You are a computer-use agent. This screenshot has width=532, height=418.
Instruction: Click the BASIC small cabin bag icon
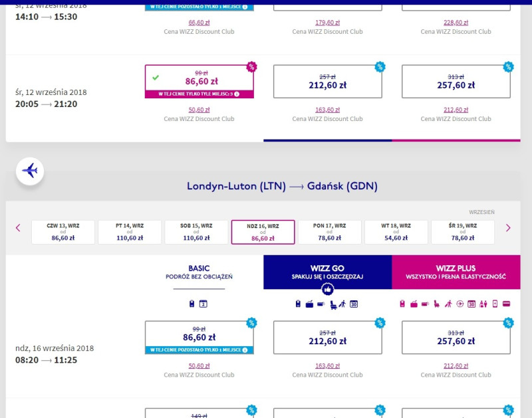[192, 304]
